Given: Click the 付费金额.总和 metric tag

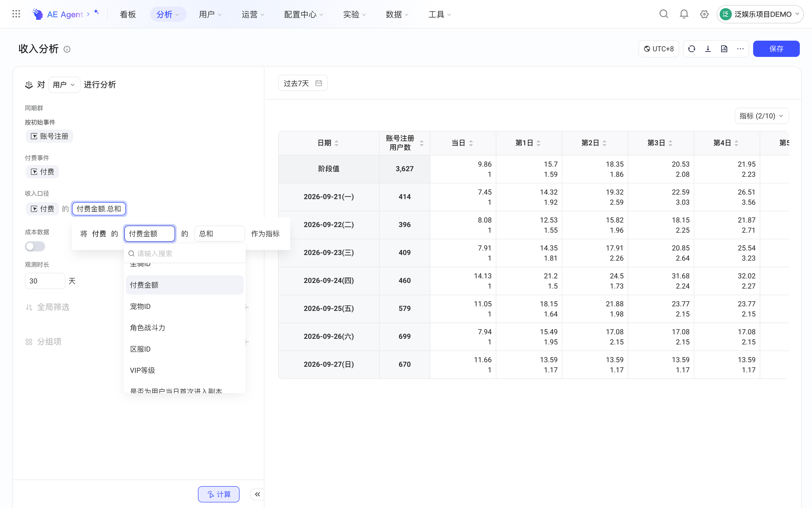Looking at the screenshot, I should [x=99, y=209].
